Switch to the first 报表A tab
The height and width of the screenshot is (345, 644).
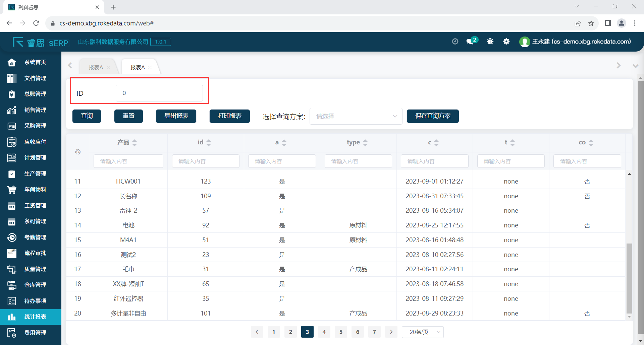(x=96, y=67)
